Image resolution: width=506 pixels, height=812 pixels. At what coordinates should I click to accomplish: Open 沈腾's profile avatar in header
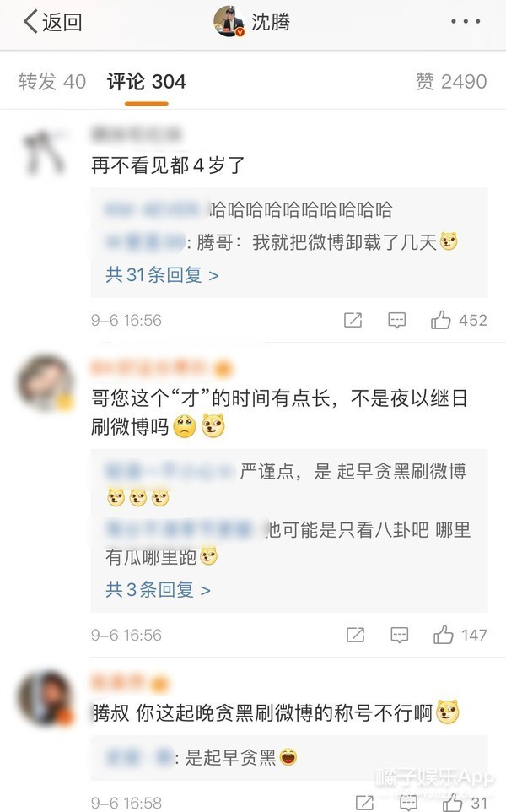pyautogui.click(x=229, y=22)
